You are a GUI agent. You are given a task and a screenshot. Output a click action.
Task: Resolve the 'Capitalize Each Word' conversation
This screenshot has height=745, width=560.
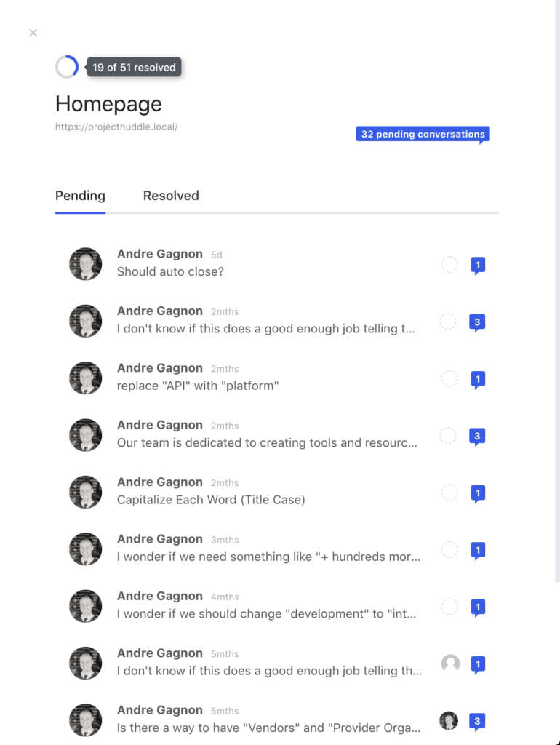(449, 493)
